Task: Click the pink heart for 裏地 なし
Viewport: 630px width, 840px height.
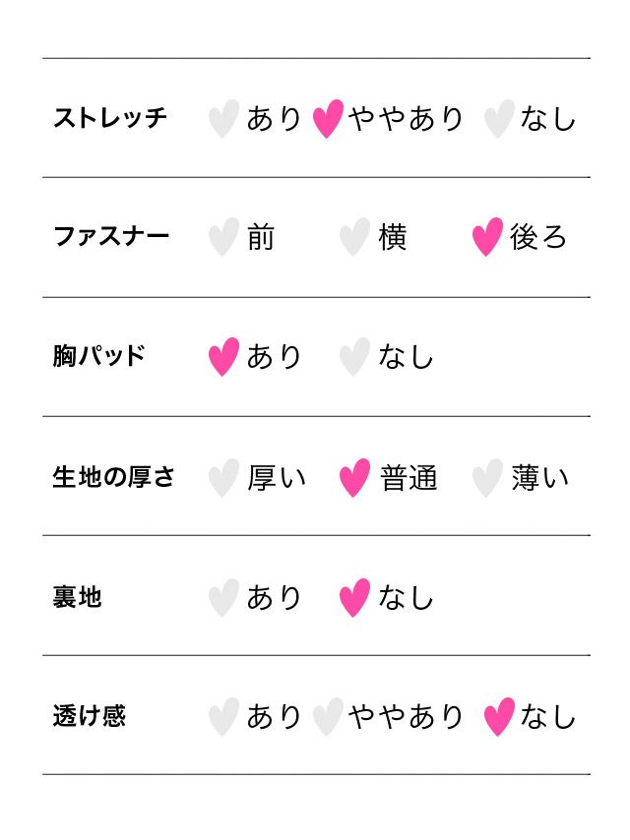Action: 354,597
